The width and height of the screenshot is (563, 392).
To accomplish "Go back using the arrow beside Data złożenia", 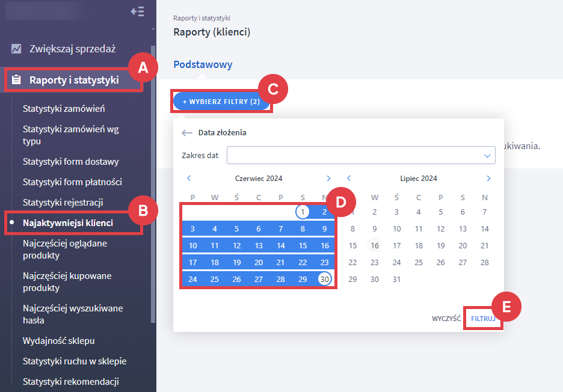I will pyautogui.click(x=187, y=133).
